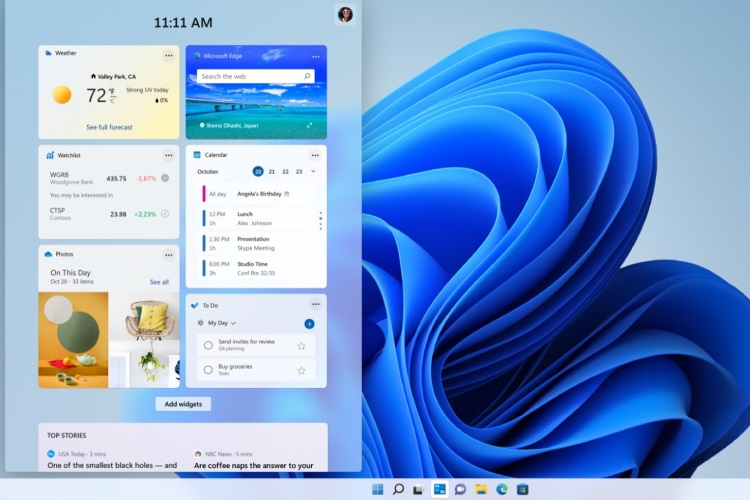Open Widgets from the taskbar

(438, 489)
